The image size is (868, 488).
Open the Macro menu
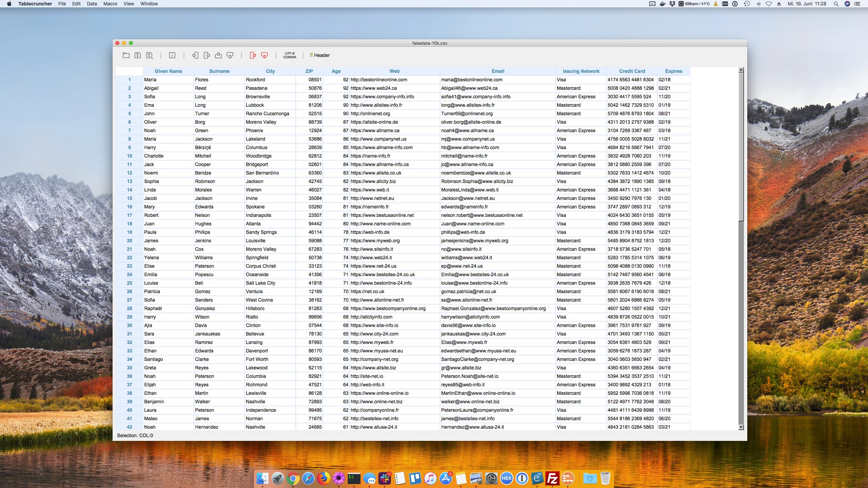(x=110, y=4)
